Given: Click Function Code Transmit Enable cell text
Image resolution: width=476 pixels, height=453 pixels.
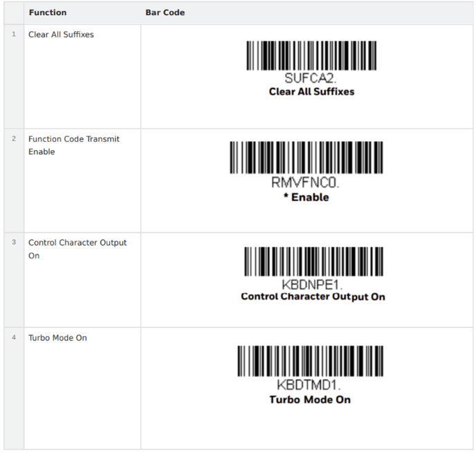Looking at the screenshot, I should (x=73, y=145).
